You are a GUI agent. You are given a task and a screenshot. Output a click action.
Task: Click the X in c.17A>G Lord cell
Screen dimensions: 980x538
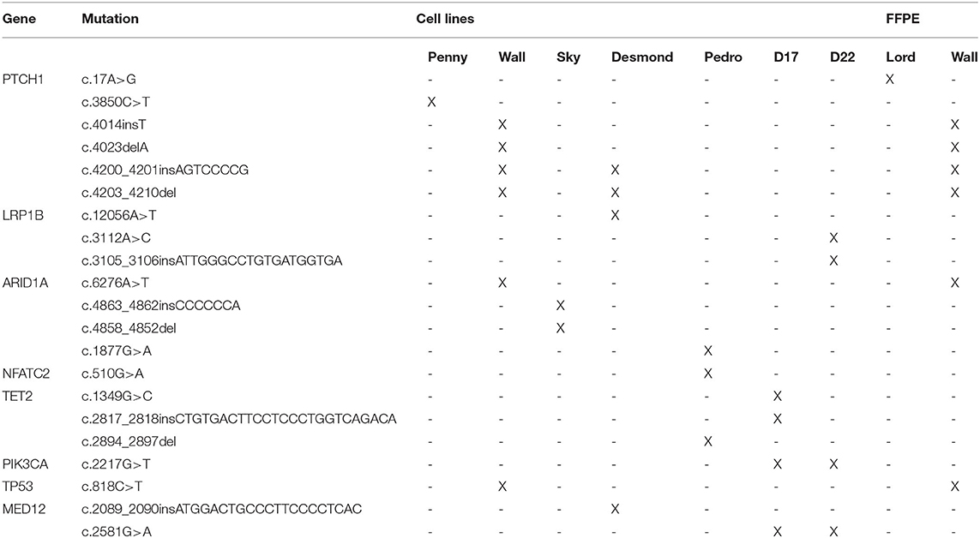[x=889, y=80]
